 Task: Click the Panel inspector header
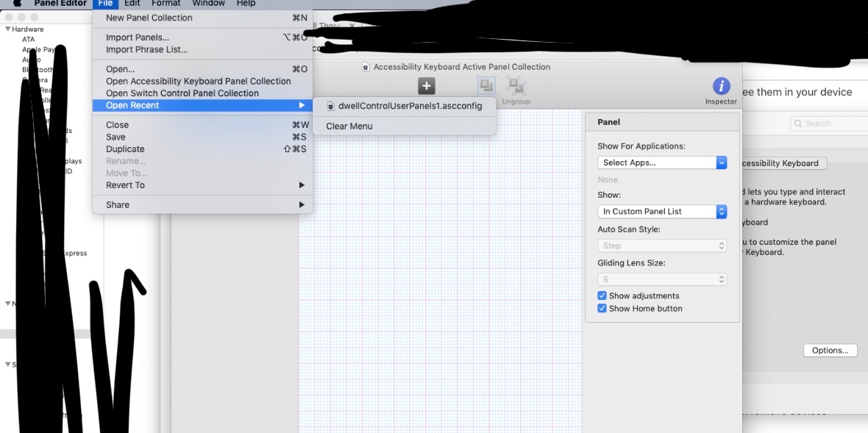point(662,122)
